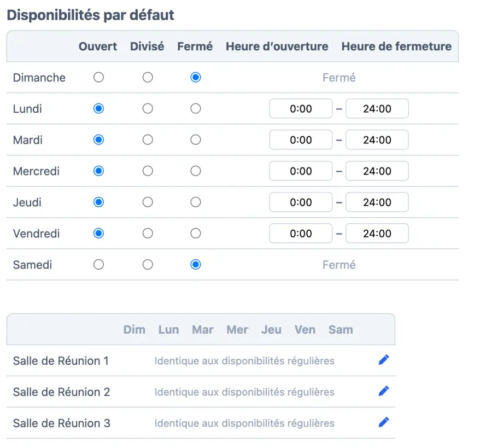
Task: Click Salle de Réunion 1 row label
Action: [x=61, y=361]
